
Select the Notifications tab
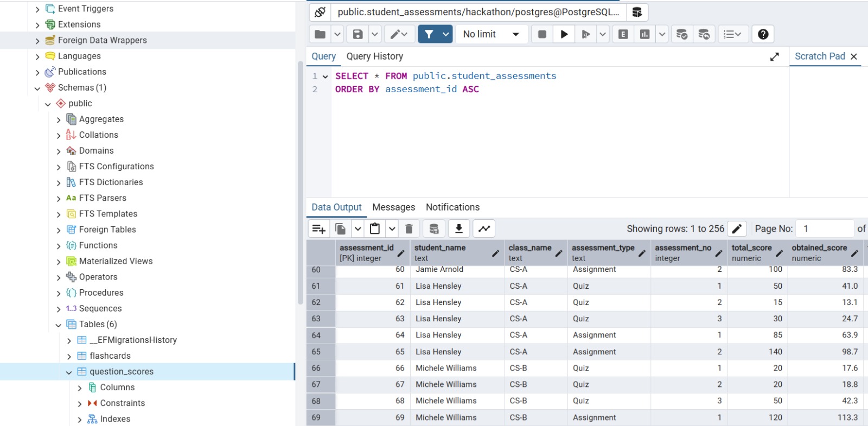(x=452, y=207)
